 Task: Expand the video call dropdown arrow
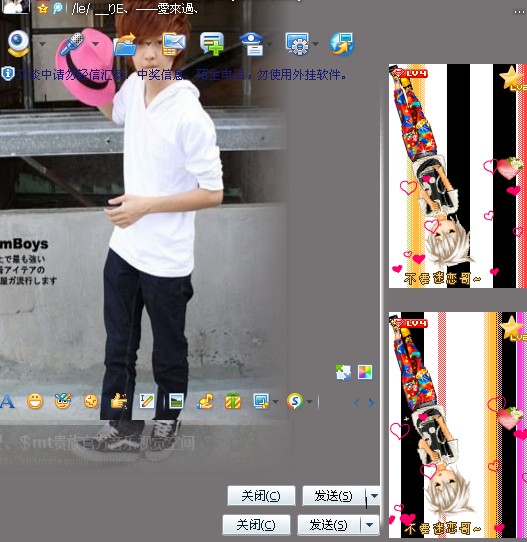pyautogui.click(x=42, y=44)
